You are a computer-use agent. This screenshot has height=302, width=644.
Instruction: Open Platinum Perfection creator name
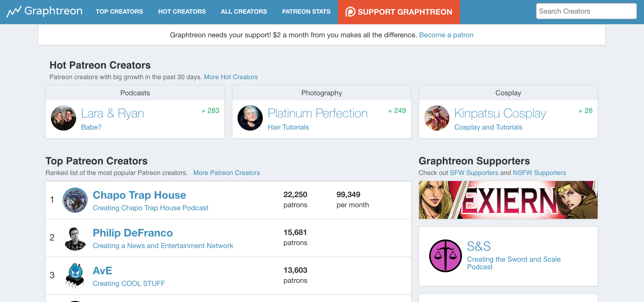point(318,113)
